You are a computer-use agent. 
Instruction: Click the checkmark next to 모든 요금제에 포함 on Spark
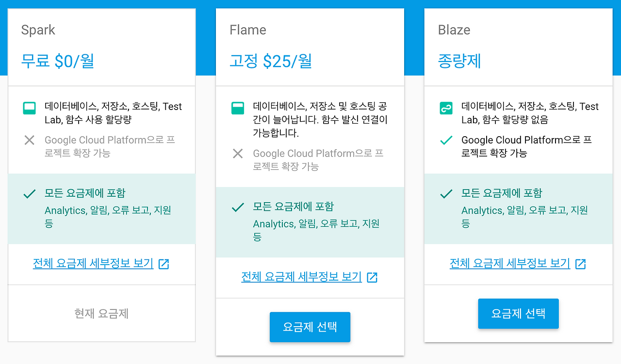(29, 193)
